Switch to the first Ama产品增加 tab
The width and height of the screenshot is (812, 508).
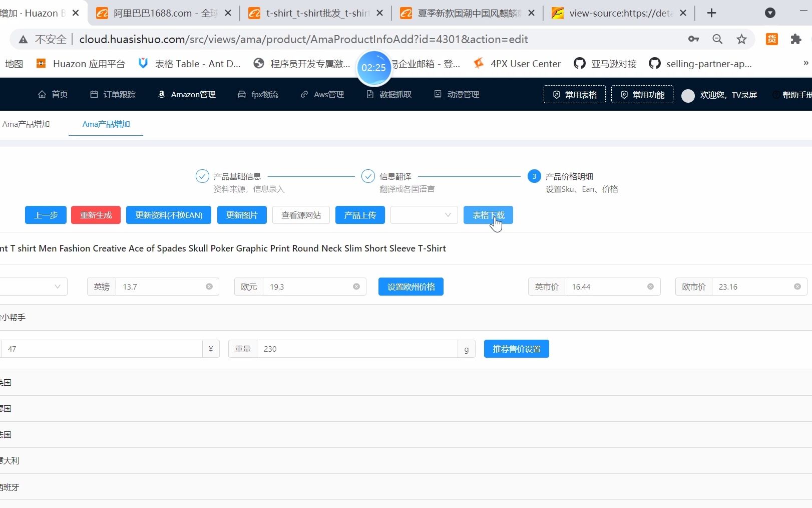[26, 124]
